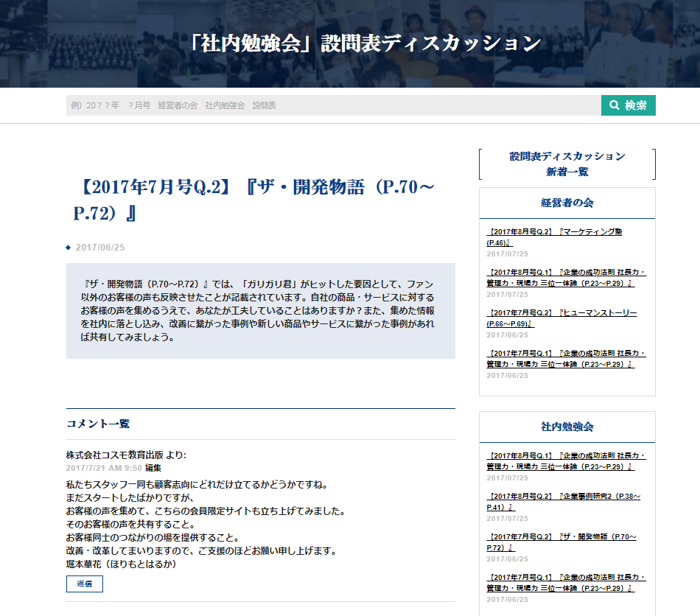Click the date 2017/06/25 under ヒューマンストーリー link

[507, 335]
